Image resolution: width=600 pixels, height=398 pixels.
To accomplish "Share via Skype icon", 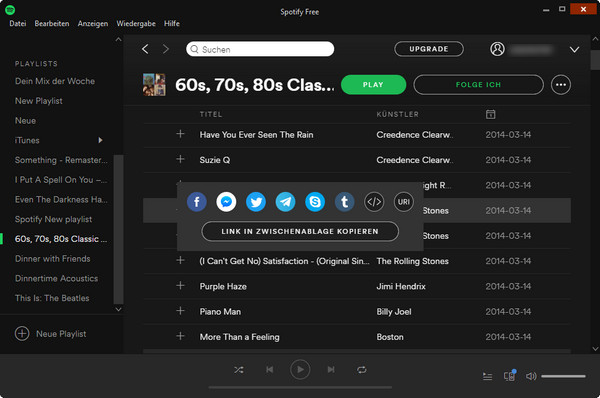I will (x=315, y=202).
